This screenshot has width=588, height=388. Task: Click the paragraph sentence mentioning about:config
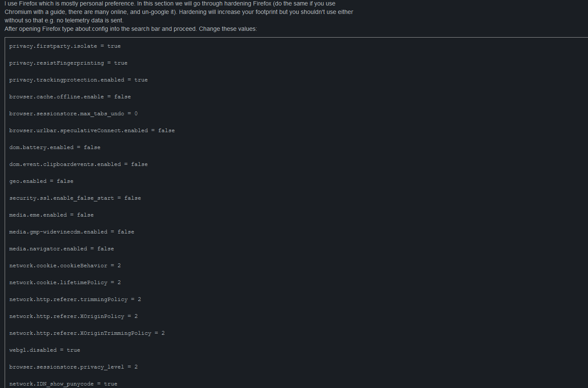pos(131,29)
